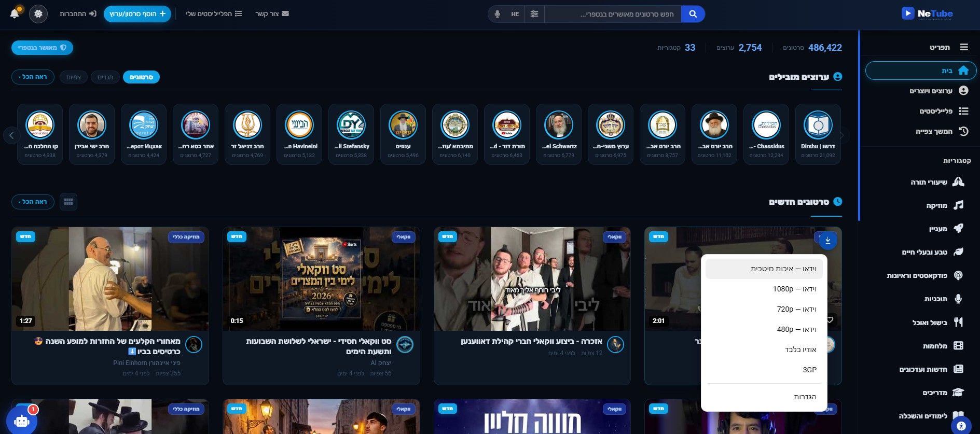Open the search filter sliders icon
This screenshot has width=980, height=434.
pos(534,14)
